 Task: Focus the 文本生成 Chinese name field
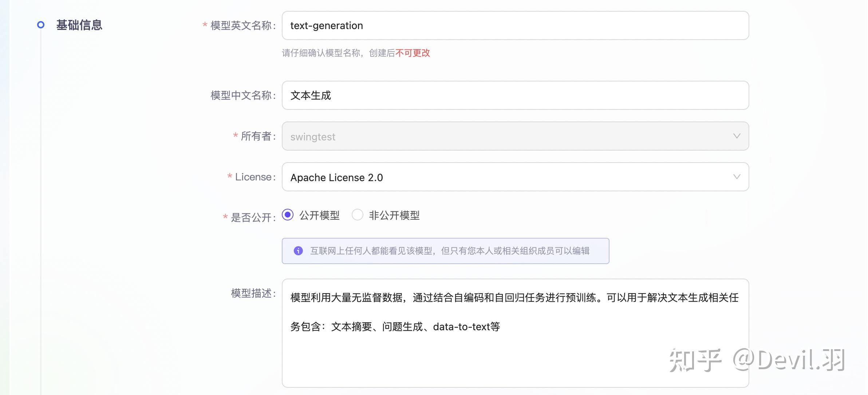515,95
